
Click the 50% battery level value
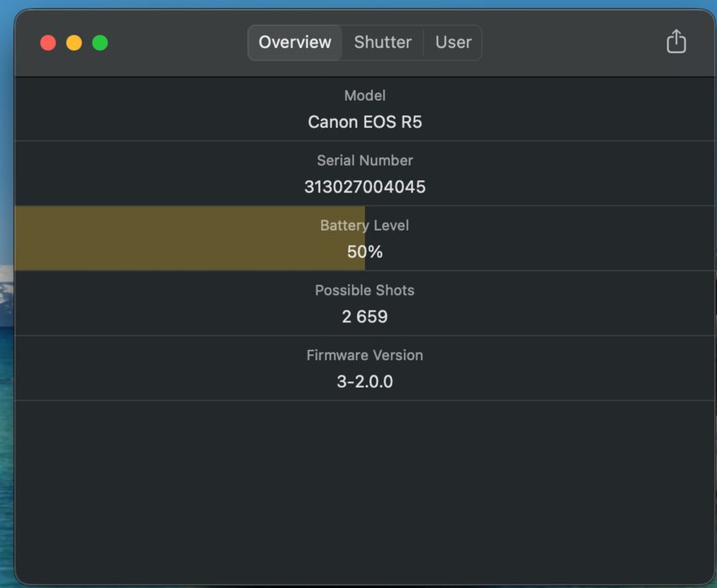[x=365, y=252]
